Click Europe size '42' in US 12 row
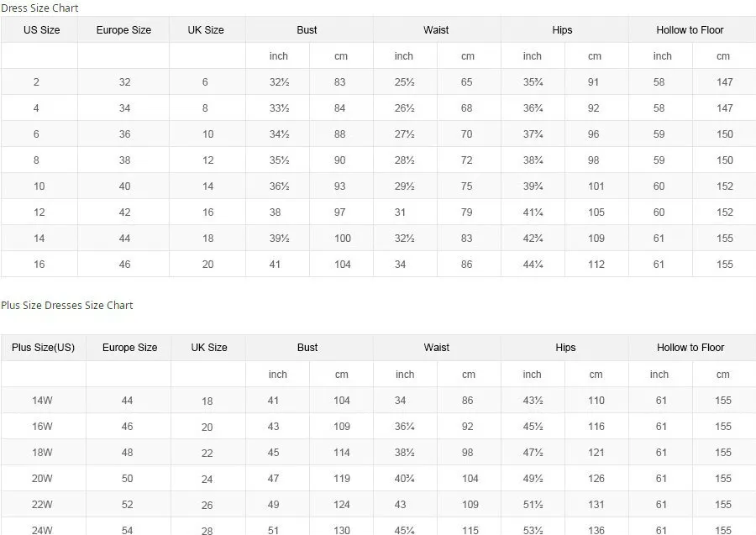This screenshot has height=535, width=756. [x=124, y=212]
